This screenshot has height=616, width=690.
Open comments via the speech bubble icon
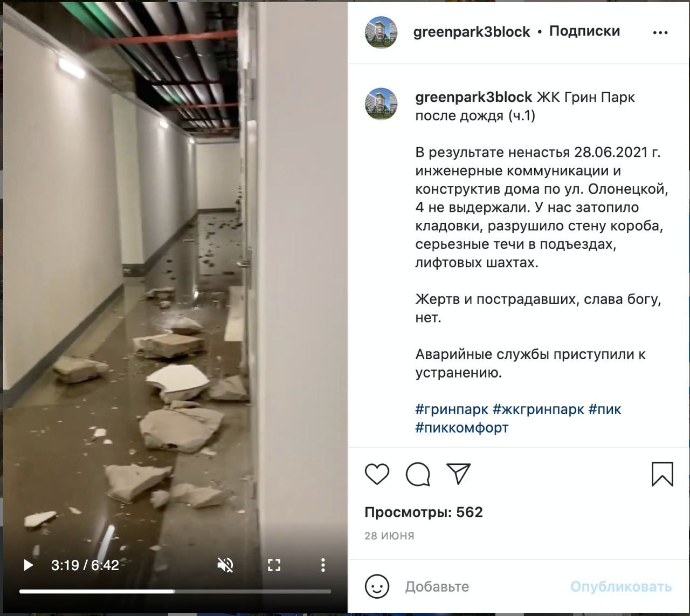pyautogui.click(x=418, y=474)
